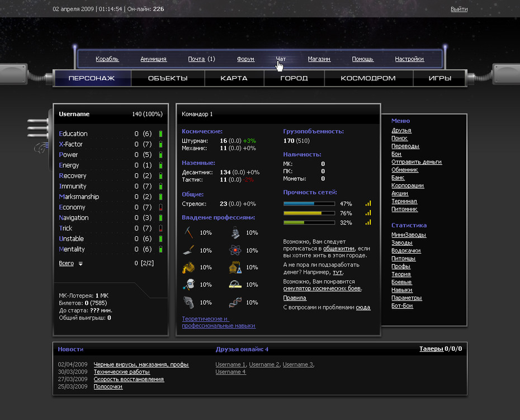Open the Черные вирусы news item
This screenshot has height=420, width=520.
tap(141, 364)
